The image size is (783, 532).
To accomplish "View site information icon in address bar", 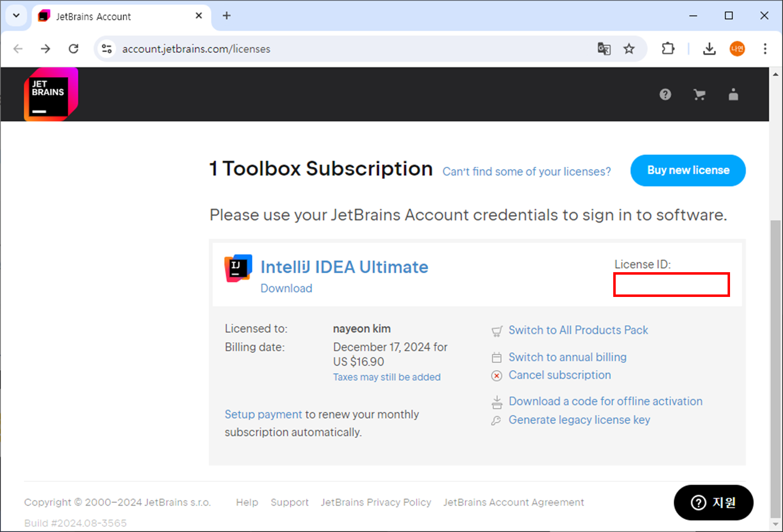I will [106, 48].
